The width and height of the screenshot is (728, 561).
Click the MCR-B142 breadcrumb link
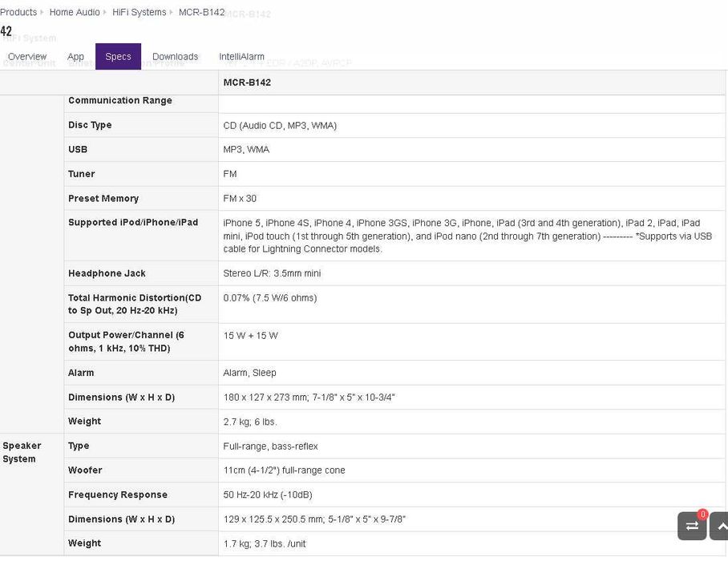tap(201, 12)
